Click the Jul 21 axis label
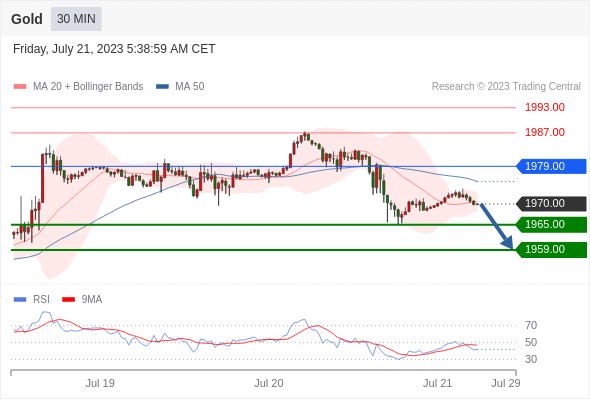Screen dimensions: 590x400 437,383
